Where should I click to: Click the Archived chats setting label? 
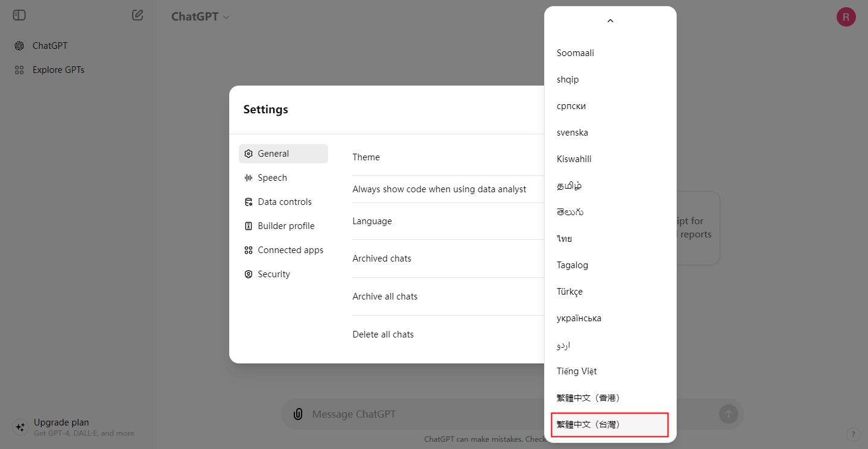(382, 259)
